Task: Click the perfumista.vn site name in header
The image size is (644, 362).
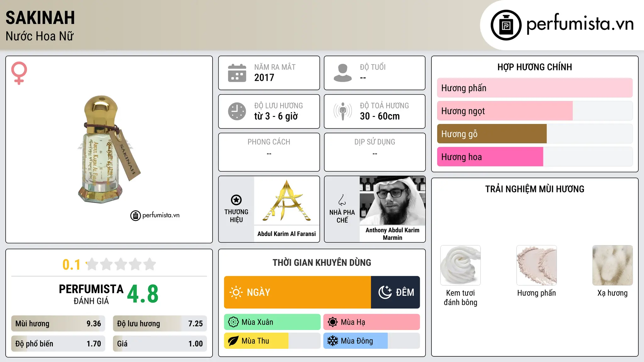Action: [580, 24]
